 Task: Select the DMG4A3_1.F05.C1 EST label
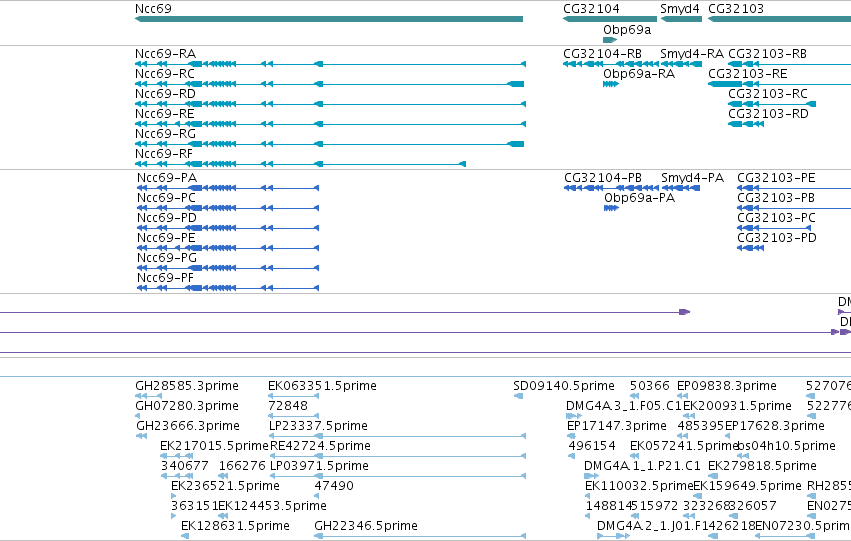tap(624, 406)
